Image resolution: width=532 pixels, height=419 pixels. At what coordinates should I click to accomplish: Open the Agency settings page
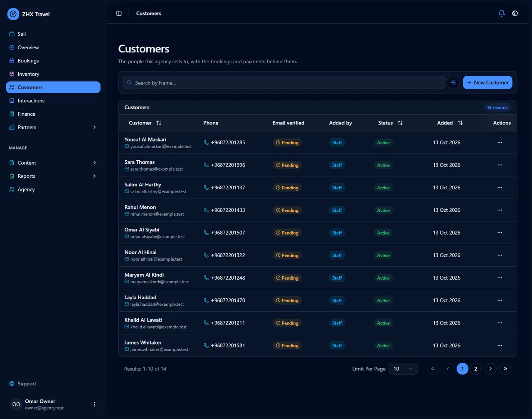click(x=53, y=189)
